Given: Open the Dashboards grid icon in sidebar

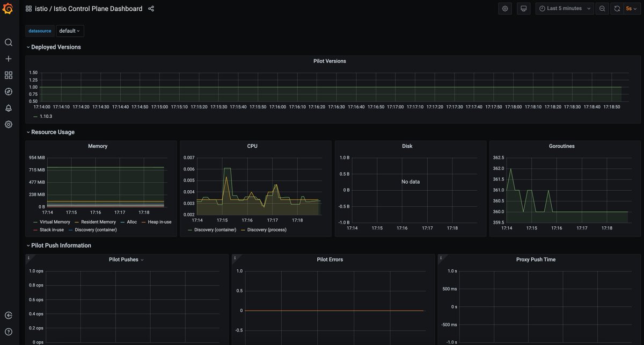Looking at the screenshot, I should [x=8, y=75].
